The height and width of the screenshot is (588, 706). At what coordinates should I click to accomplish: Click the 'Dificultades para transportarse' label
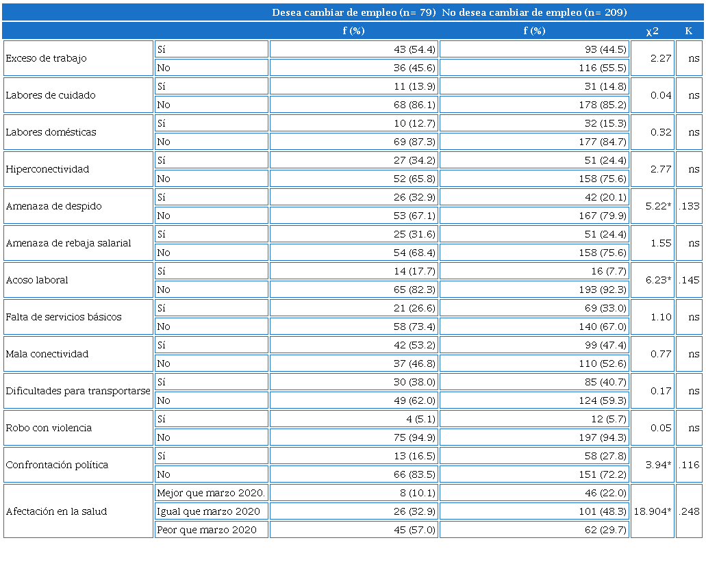(x=78, y=392)
